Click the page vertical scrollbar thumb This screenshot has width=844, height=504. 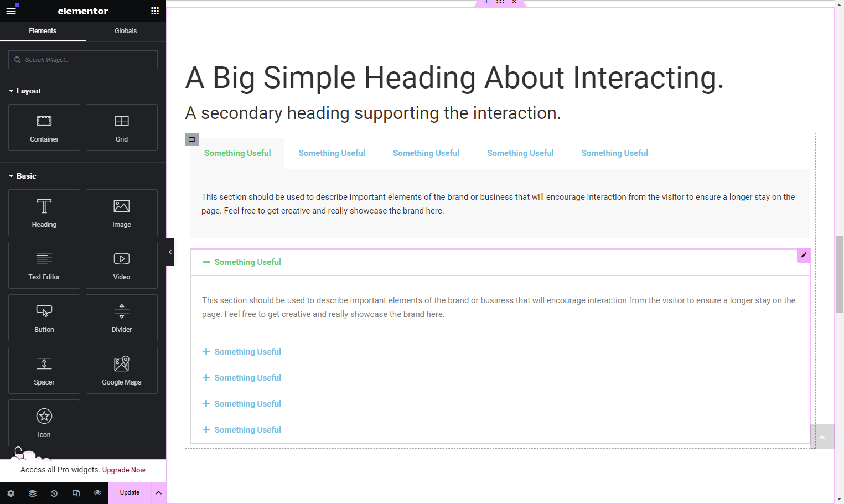[839, 274]
